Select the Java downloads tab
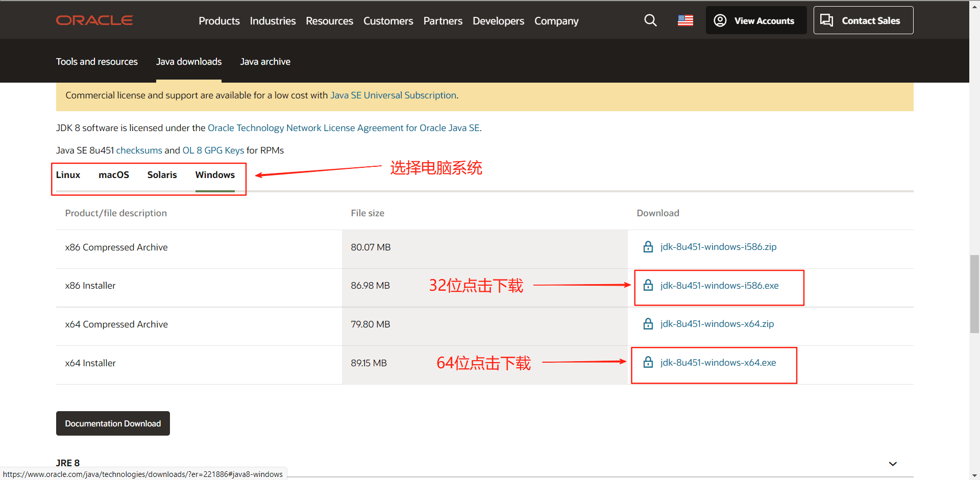980x480 pixels. coord(189,62)
